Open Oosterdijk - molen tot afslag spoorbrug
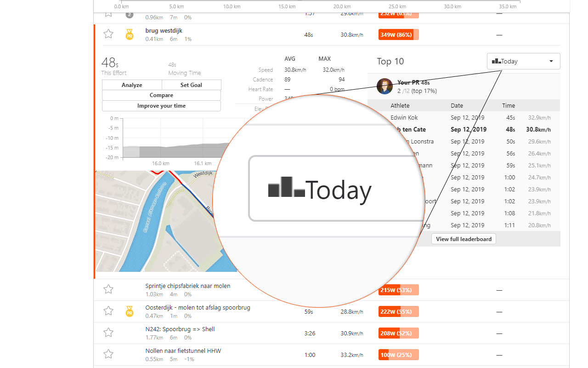This screenshot has width=588, height=368. pos(198,308)
